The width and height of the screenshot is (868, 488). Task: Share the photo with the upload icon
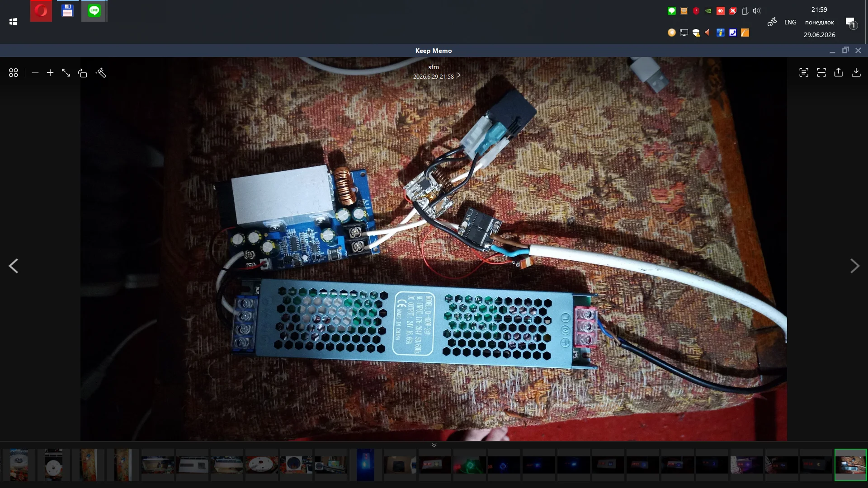[839, 72]
